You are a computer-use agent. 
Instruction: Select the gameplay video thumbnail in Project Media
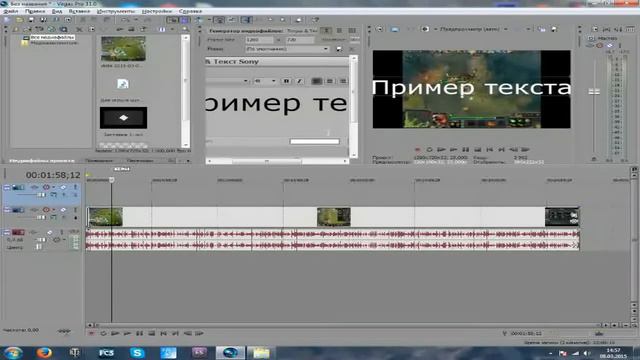click(x=123, y=49)
